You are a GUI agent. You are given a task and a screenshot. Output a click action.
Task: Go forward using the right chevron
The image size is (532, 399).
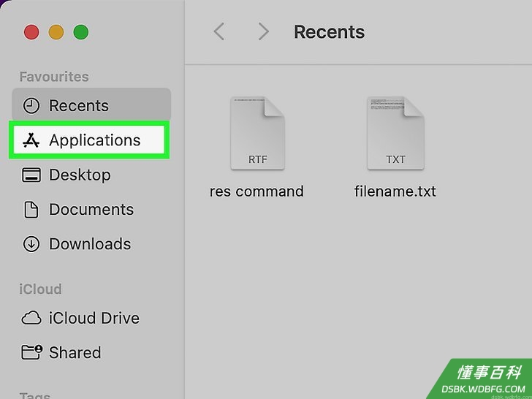(x=263, y=32)
